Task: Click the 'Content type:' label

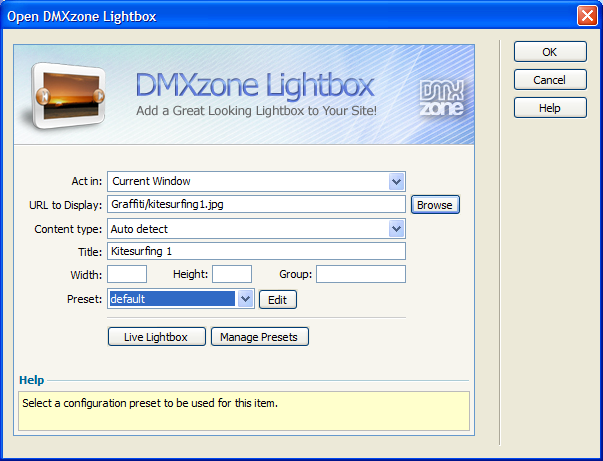Action: (68, 230)
